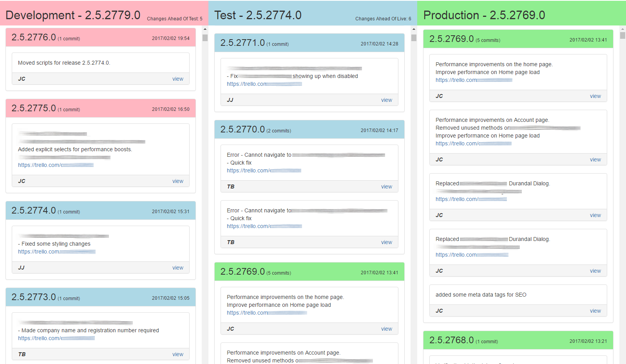This screenshot has height=364, width=626.
Task: Click scroll up arrow in Test column
Action: click(414, 29)
